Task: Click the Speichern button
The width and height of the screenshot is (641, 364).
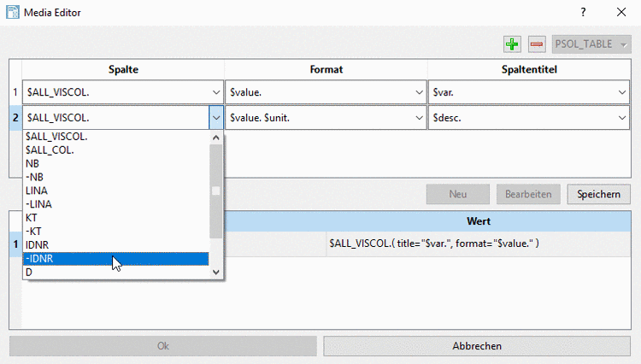Action: 598,194
